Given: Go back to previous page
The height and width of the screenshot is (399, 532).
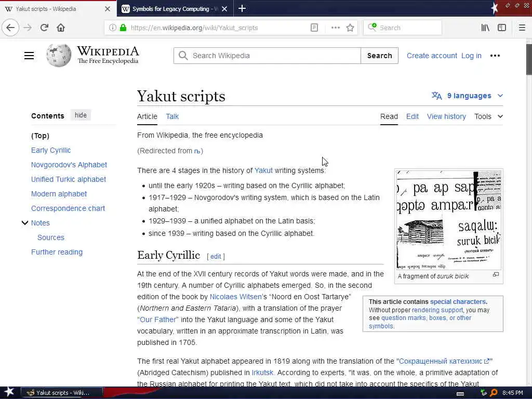Looking at the screenshot, I should click(x=10, y=28).
